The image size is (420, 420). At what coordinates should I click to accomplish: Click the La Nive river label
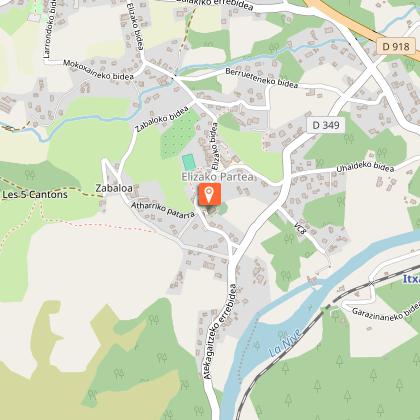point(286,342)
